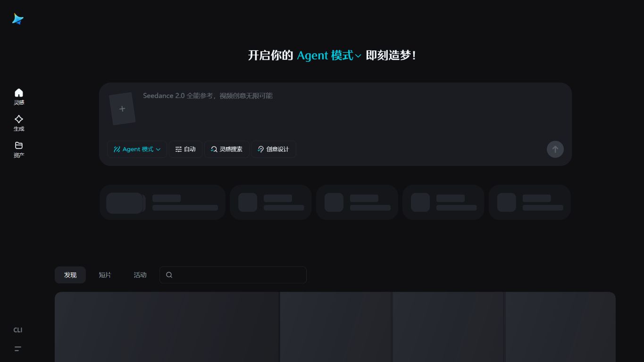Click the search field beside 活动 tab
Image resolution: width=644 pixels, height=362 pixels.
[x=233, y=275]
